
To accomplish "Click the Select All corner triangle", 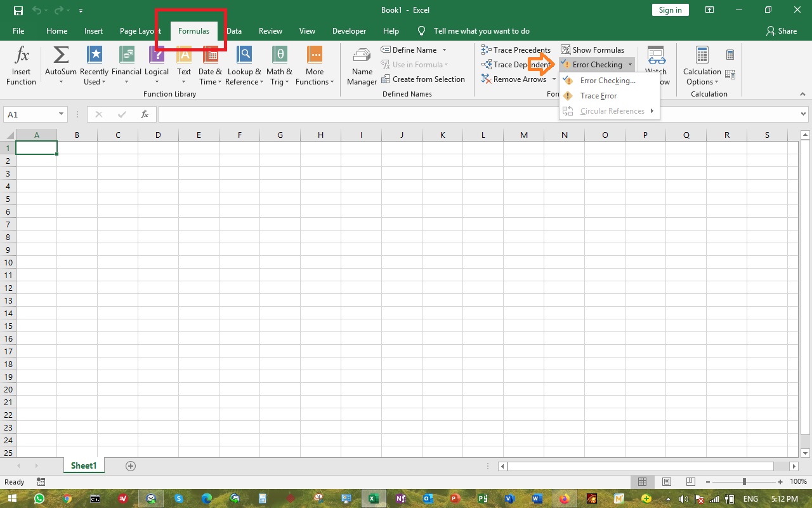I will point(10,135).
